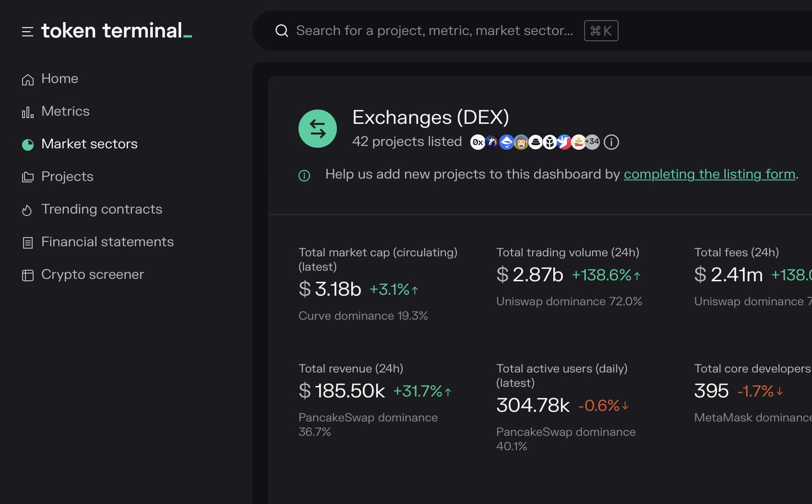Click the hamburger menu icon beside logo
The image size is (812, 504).
[x=27, y=32]
